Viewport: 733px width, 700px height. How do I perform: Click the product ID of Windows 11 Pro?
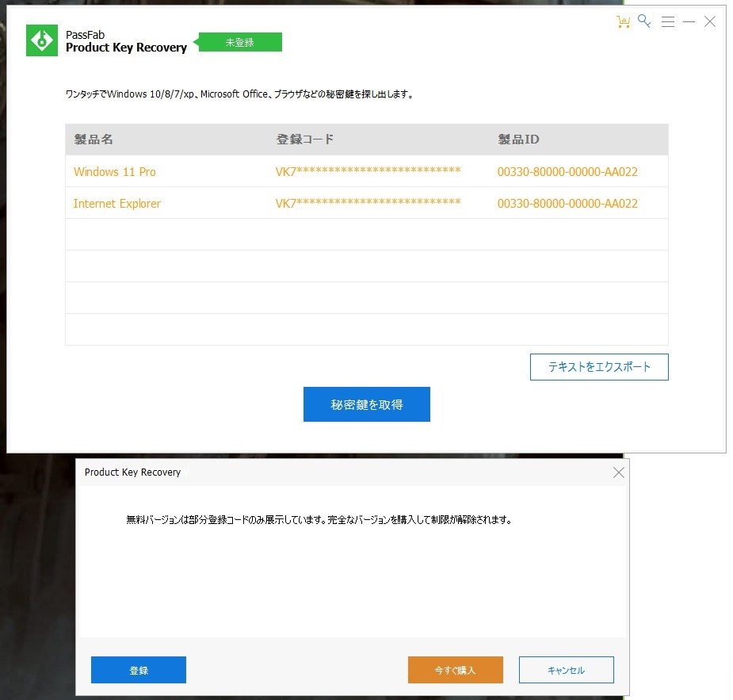(567, 171)
